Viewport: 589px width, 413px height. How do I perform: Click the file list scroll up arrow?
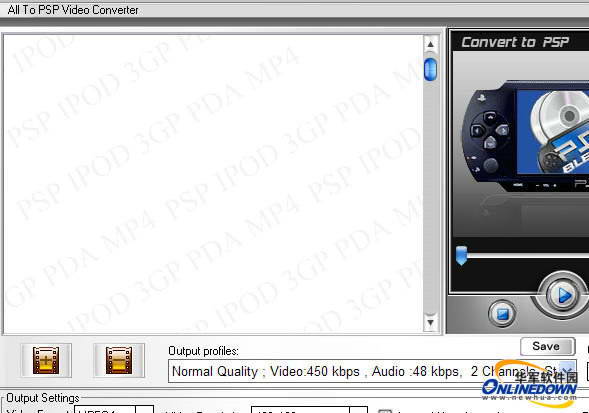pos(430,44)
